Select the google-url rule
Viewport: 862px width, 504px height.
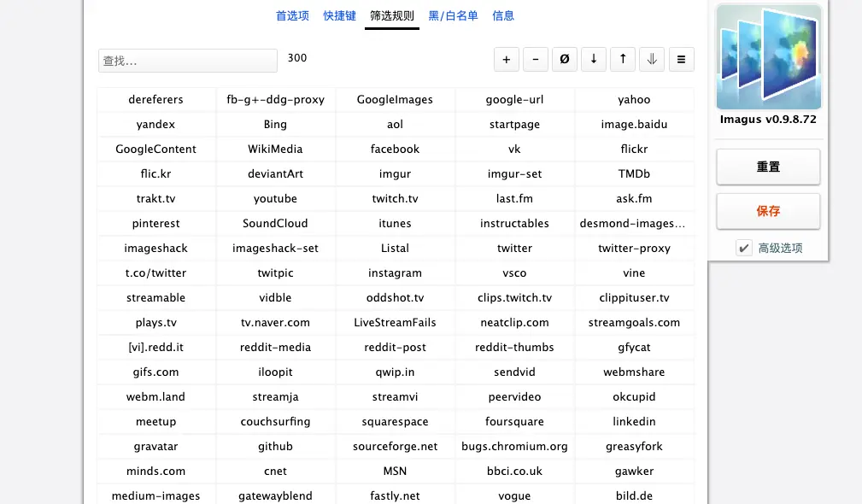click(514, 99)
